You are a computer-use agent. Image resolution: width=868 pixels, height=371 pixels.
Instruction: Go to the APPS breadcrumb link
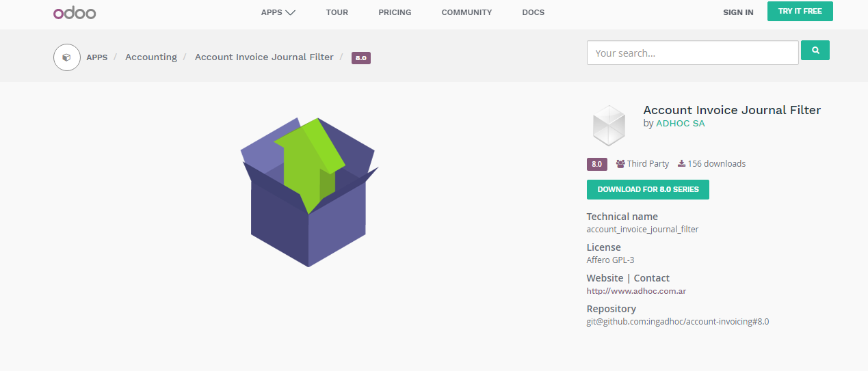[x=96, y=57]
